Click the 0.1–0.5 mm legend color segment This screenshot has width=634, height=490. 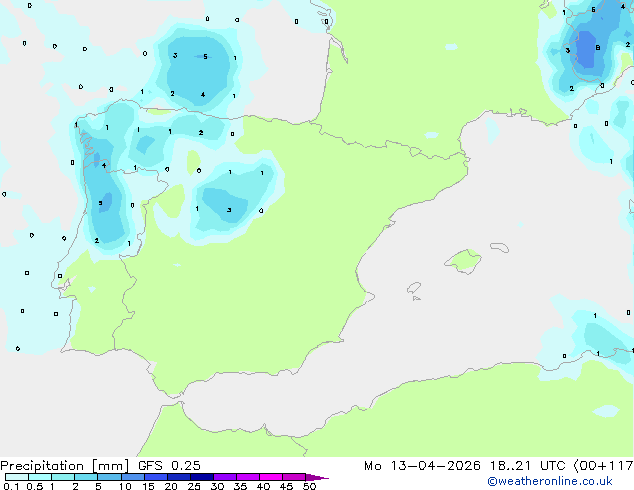pyautogui.click(x=17, y=477)
